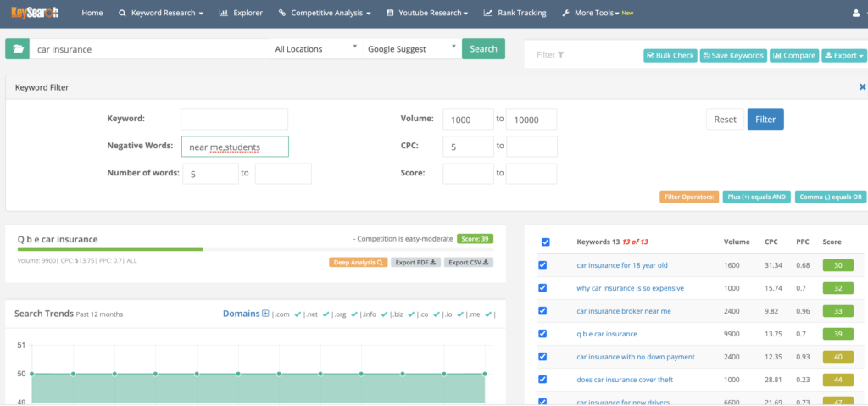Open the user account icon in navbar
The height and width of the screenshot is (406, 868).
coord(856,13)
